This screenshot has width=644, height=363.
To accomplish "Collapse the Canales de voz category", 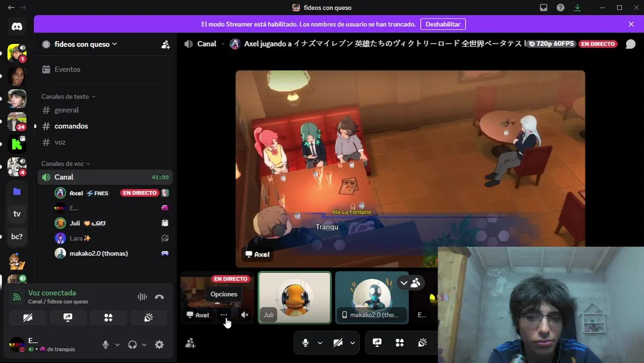I will tap(66, 163).
